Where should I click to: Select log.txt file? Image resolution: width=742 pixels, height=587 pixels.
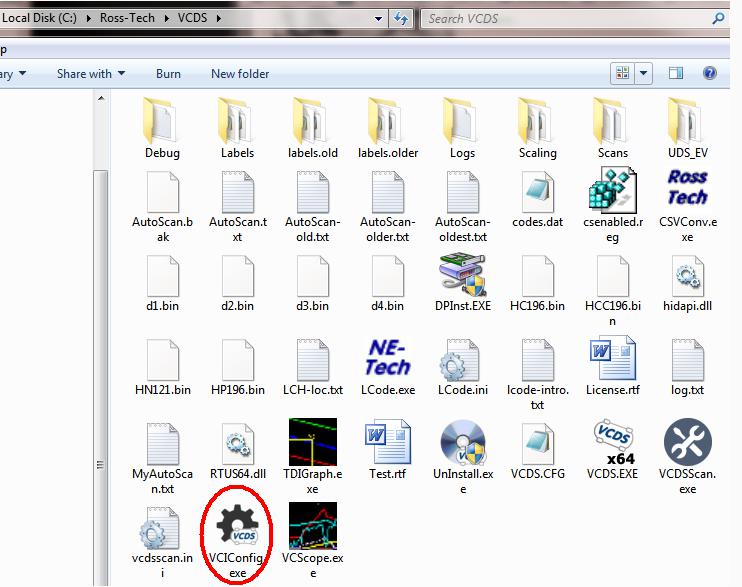pos(688,367)
